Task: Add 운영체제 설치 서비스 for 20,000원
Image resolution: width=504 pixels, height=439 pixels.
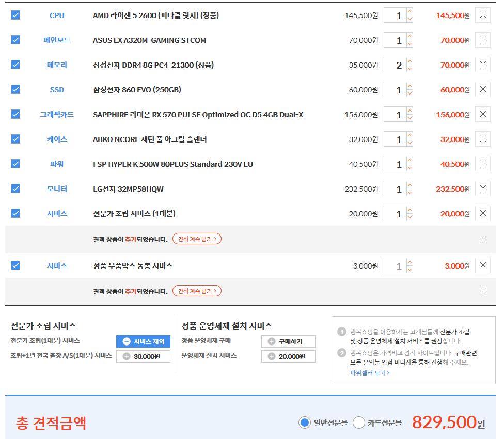Action: 288,356
